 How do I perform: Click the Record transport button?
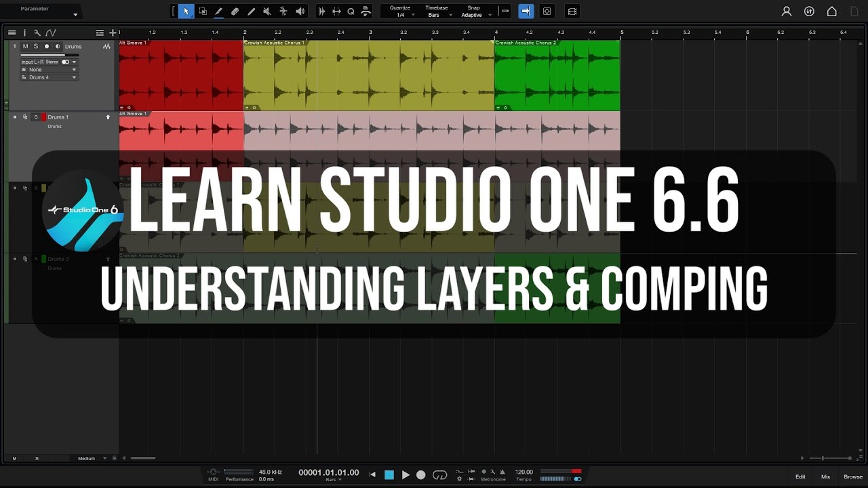[x=421, y=475]
